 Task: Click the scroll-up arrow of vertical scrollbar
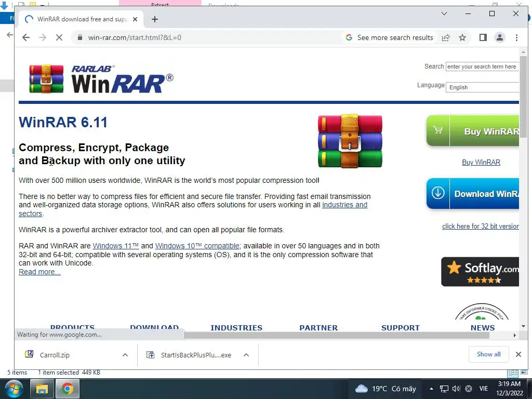coord(523,52)
